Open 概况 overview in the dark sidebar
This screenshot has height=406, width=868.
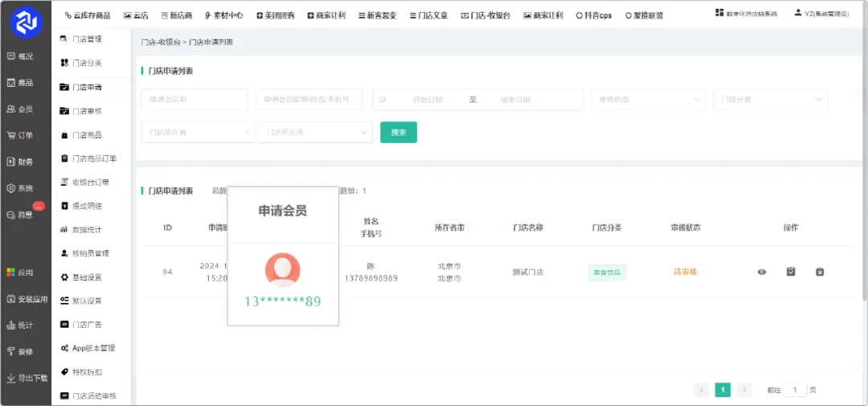tap(20, 56)
